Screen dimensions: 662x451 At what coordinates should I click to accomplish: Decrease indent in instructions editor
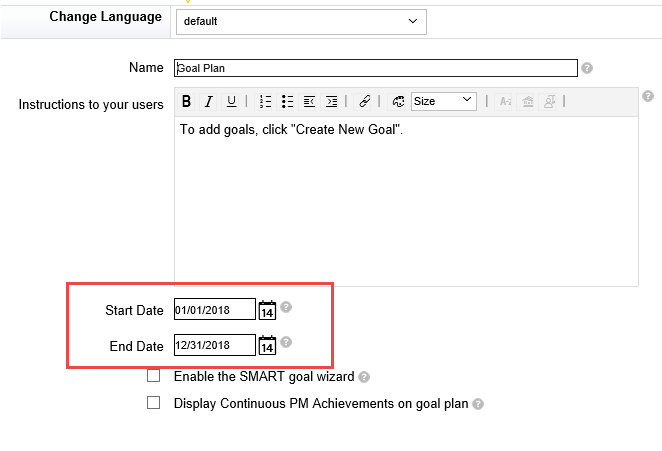309,101
